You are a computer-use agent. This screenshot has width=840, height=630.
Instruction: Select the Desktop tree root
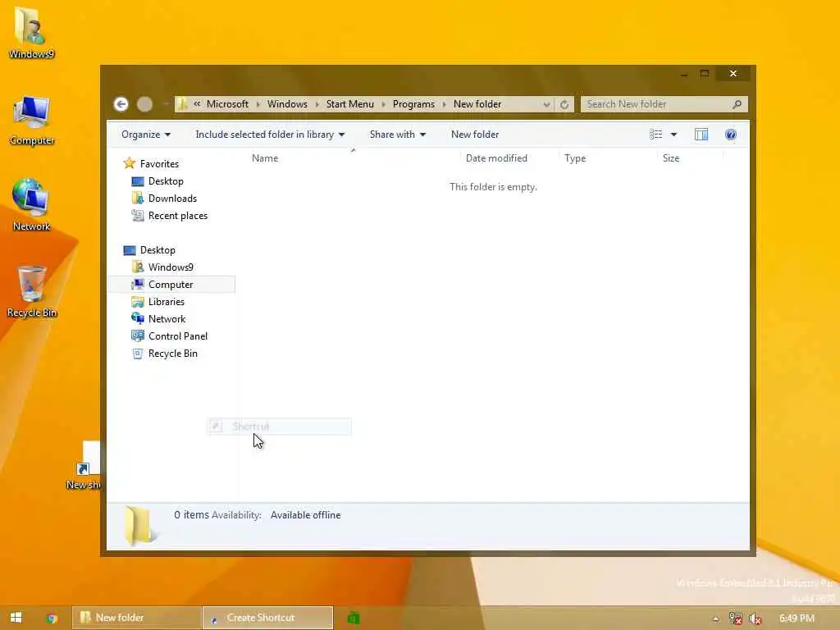tap(157, 250)
